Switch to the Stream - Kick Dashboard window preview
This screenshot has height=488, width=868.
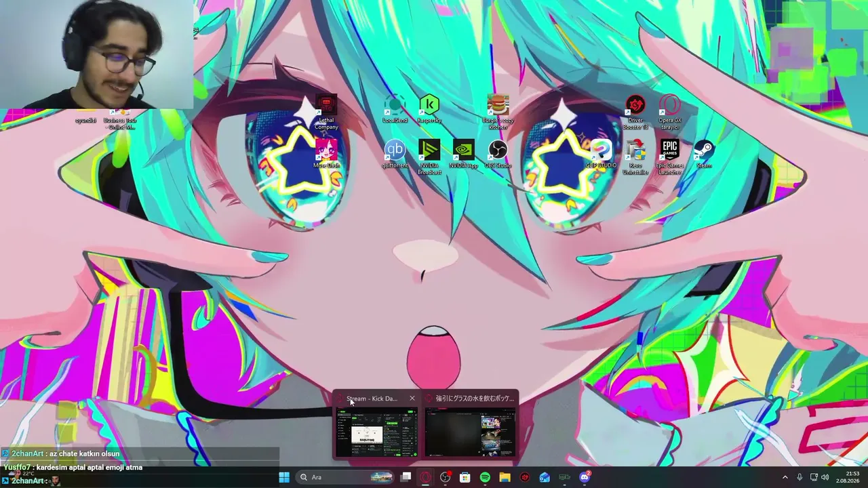pos(376,432)
